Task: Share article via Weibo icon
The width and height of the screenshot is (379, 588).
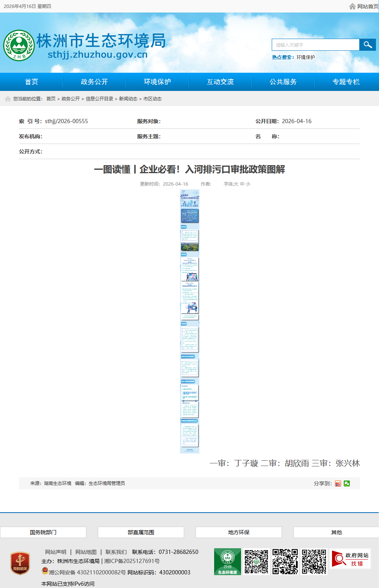Action: pyautogui.click(x=338, y=483)
